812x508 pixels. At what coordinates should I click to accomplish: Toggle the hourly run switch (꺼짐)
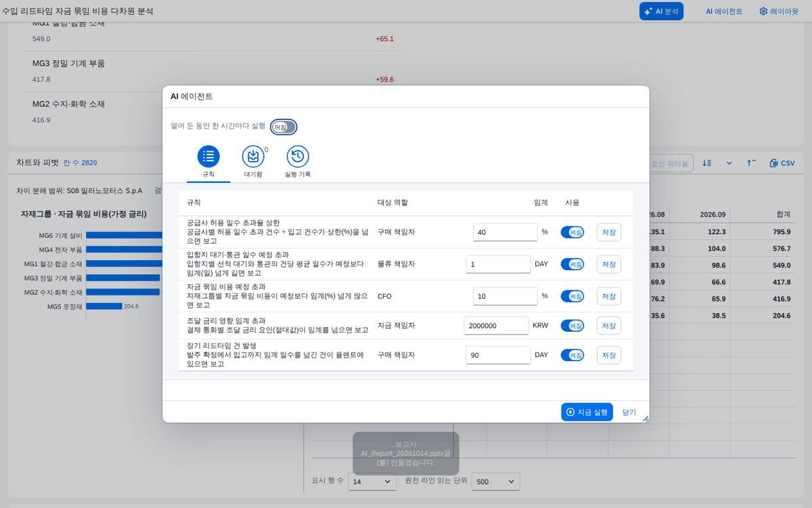[x=284, y=127]
